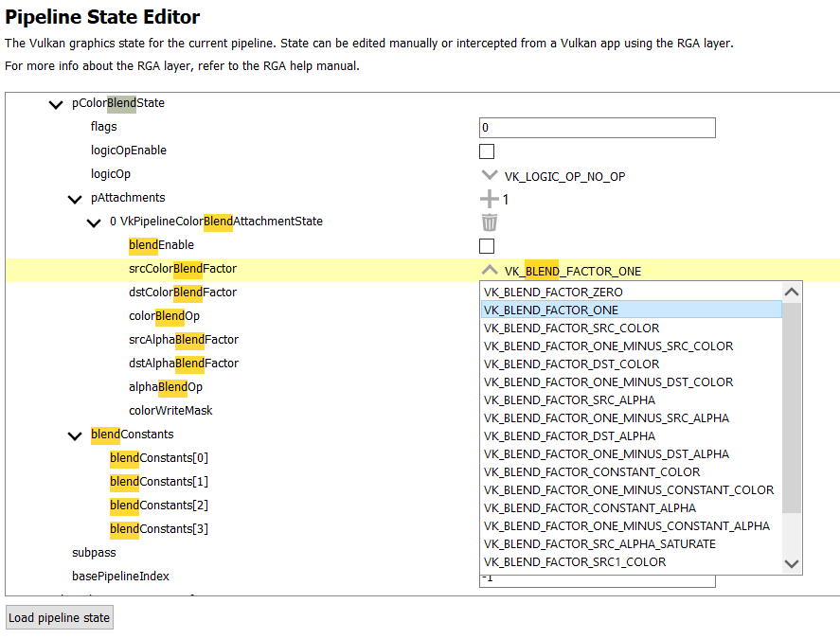Toggle the blendEnable checkbox
840x639 pixels.
coord(487,246)
